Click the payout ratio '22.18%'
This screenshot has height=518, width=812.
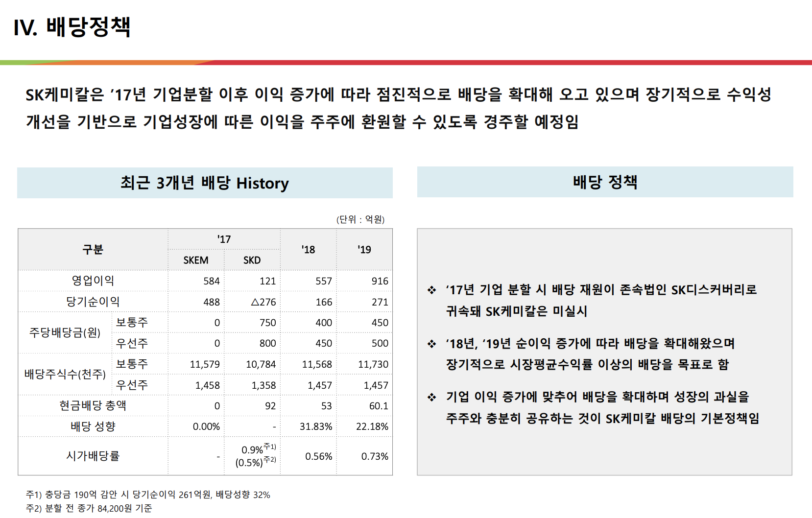pos(372,426)
